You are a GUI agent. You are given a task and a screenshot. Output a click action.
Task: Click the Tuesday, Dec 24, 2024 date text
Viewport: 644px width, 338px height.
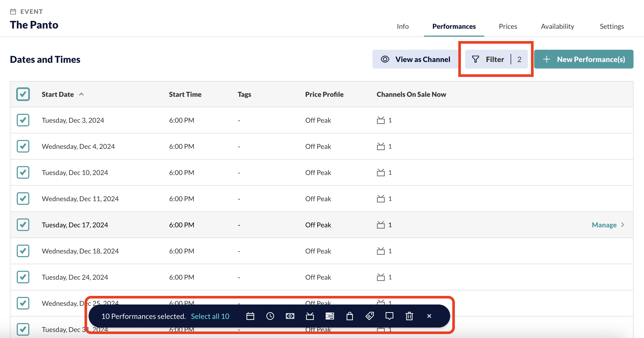pyautogui.click(x=75, y=277)
